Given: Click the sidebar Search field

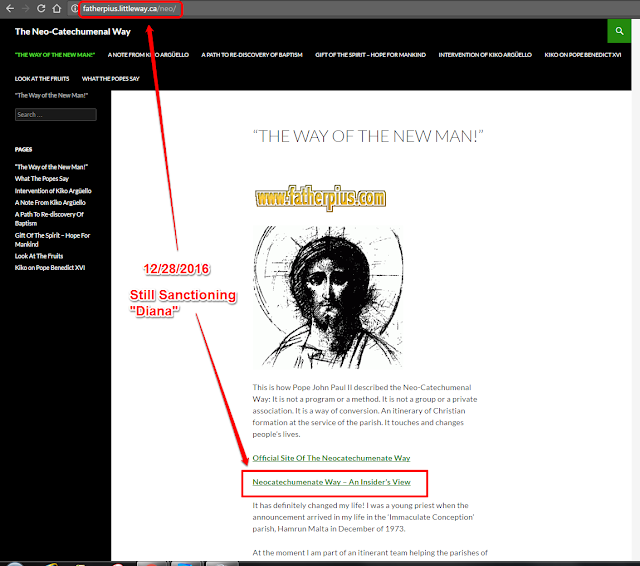Looking at the screenshot, I should (x=56, y=114).
